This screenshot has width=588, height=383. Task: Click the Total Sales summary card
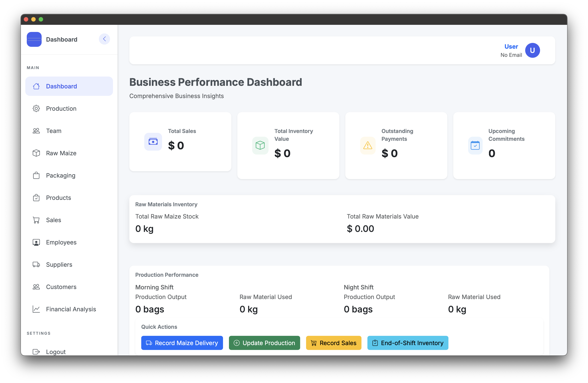180,142
